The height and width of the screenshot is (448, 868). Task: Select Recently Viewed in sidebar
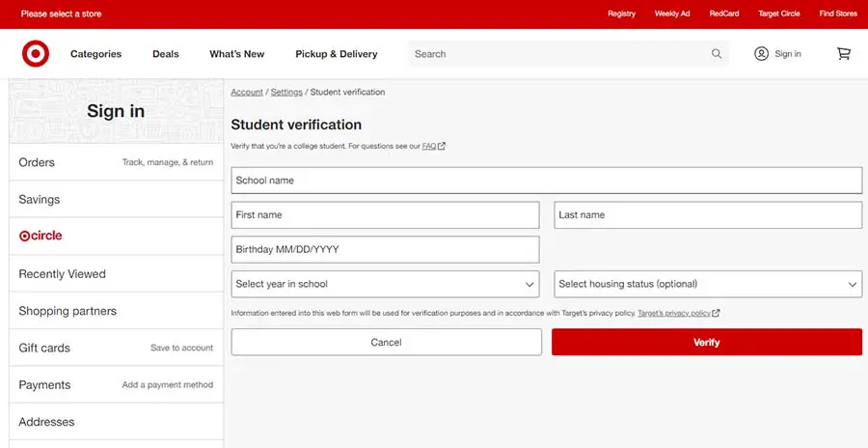(x=117, y=274)
